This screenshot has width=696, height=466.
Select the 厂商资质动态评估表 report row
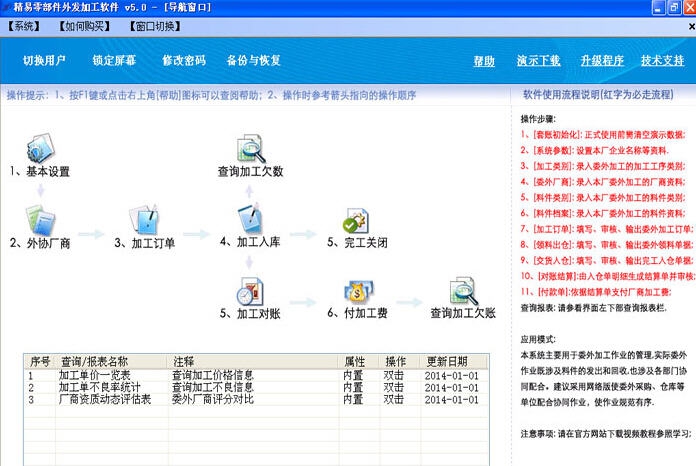coord(256,399)
